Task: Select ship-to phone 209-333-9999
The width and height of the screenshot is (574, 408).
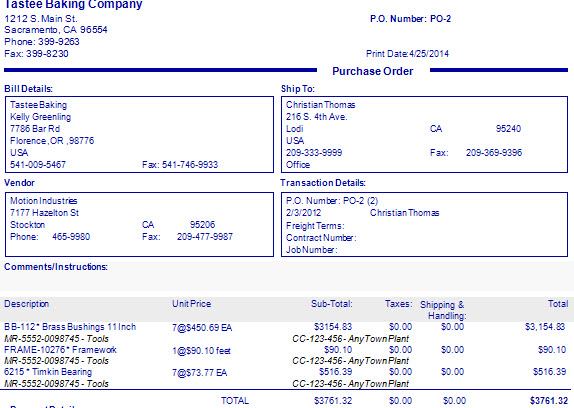Action: 314,153
